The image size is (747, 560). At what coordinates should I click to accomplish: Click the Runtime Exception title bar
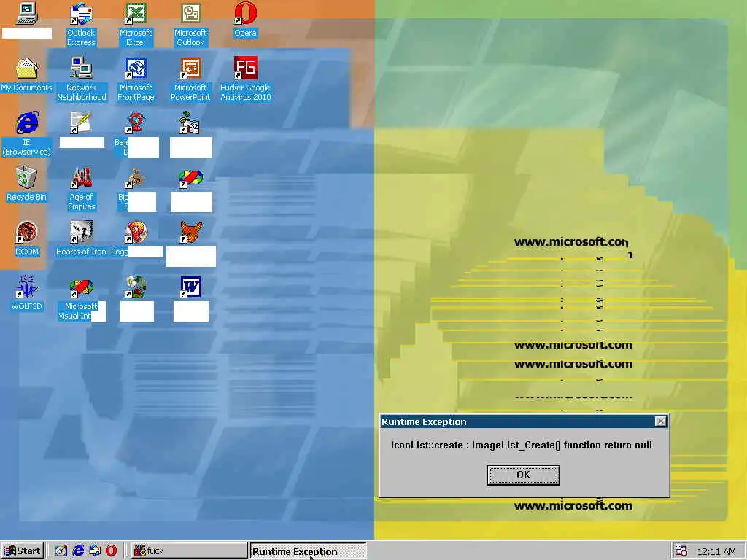point(524,421)
